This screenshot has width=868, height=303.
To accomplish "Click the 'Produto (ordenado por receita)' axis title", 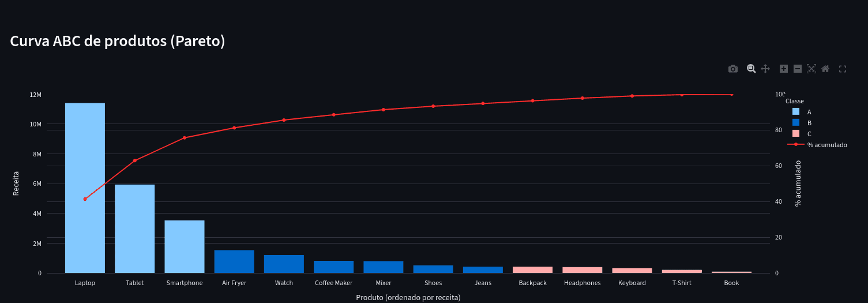I will click(x=408, y=297).
